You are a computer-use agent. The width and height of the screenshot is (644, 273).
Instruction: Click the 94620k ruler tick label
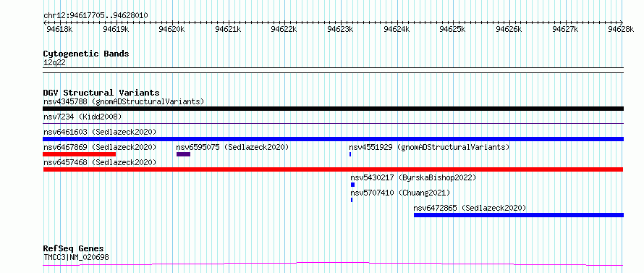coord(172,29)
